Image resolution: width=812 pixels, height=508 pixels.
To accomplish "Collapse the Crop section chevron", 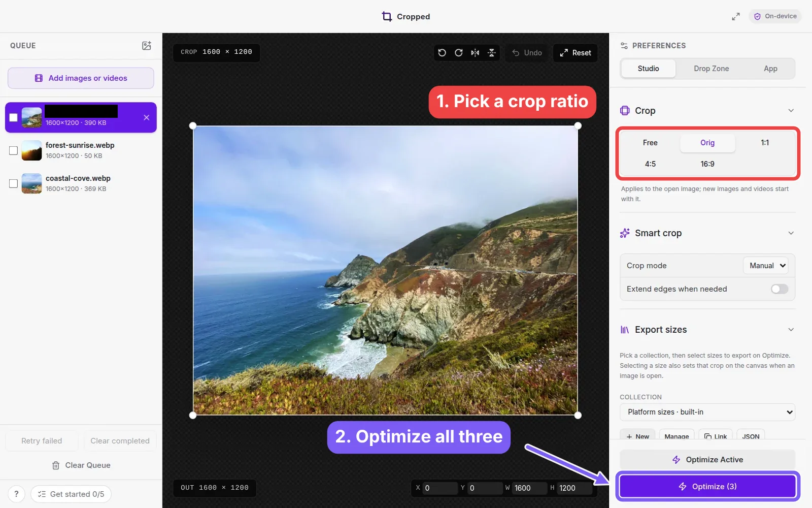I will [x=791, y=111].
